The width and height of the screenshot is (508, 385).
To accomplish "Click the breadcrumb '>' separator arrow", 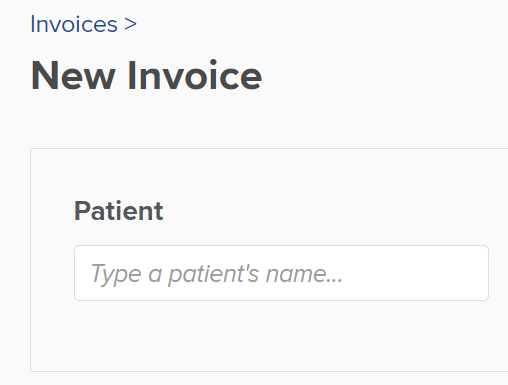I will [130, 24].
